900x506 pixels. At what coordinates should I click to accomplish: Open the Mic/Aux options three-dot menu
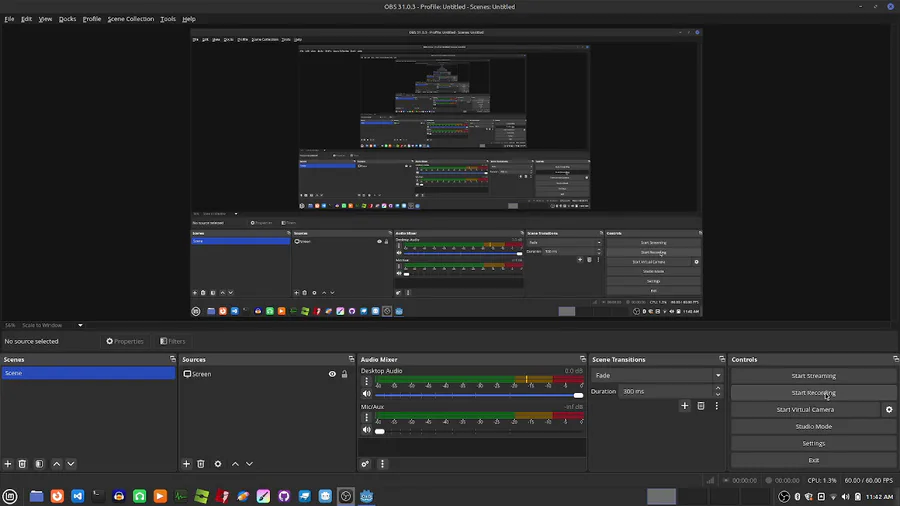366,418
